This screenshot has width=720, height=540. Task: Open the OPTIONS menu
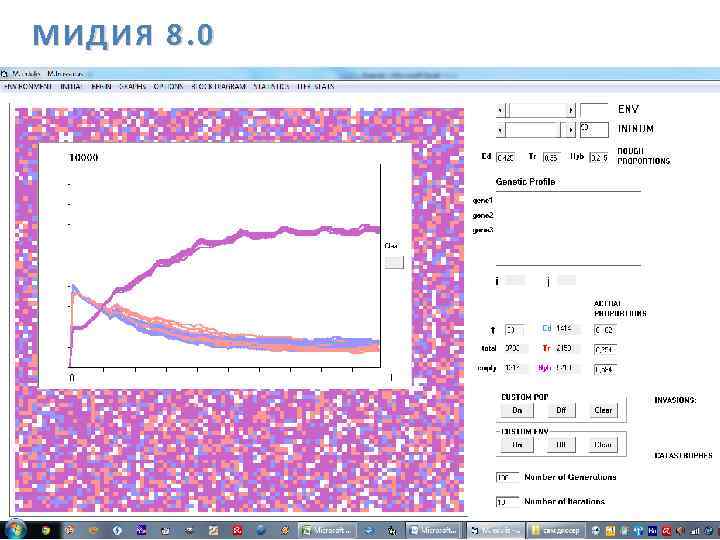tap(168, 86)
